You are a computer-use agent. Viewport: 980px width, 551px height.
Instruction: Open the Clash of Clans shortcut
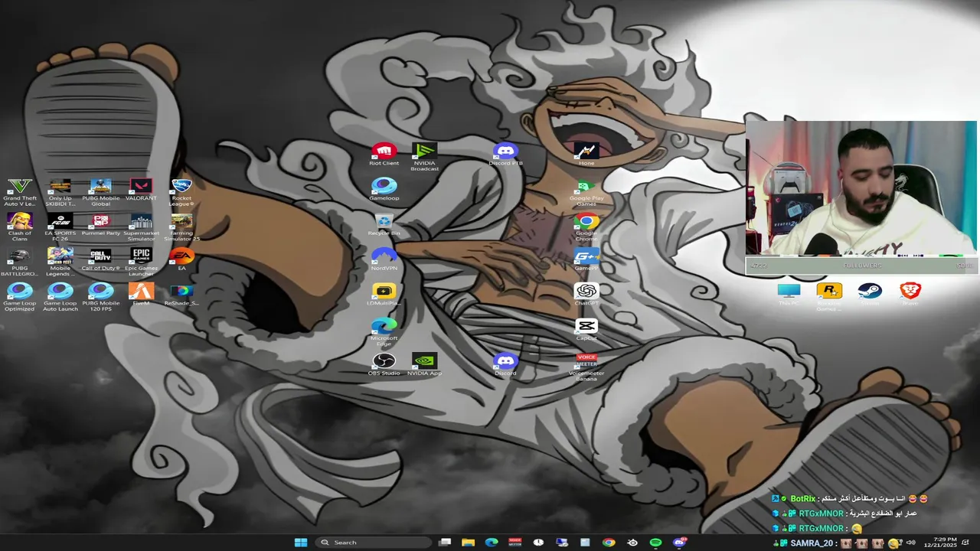(19, 227)
